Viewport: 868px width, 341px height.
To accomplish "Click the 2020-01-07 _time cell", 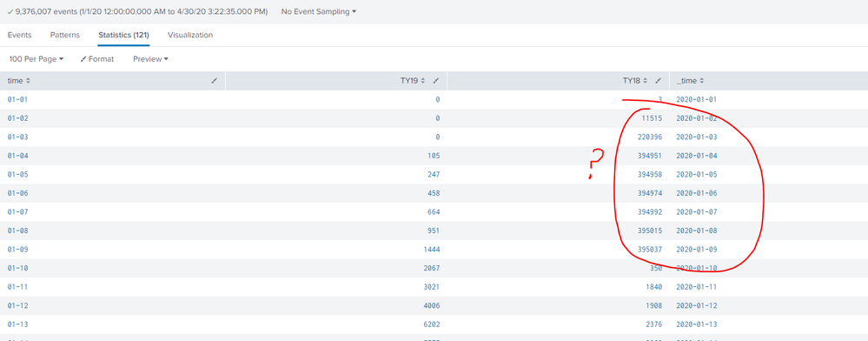I will [x=697, y=211].
